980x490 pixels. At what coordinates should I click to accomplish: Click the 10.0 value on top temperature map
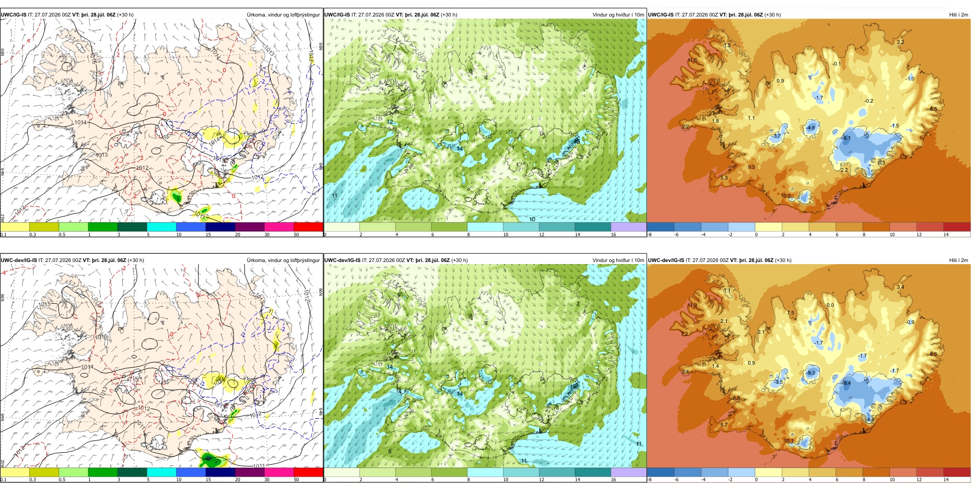click(786, 196)
